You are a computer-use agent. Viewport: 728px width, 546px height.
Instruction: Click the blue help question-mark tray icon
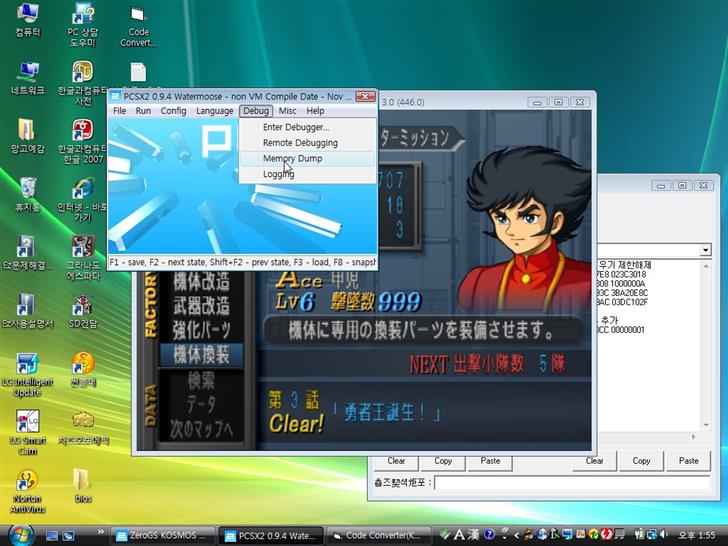489,535
